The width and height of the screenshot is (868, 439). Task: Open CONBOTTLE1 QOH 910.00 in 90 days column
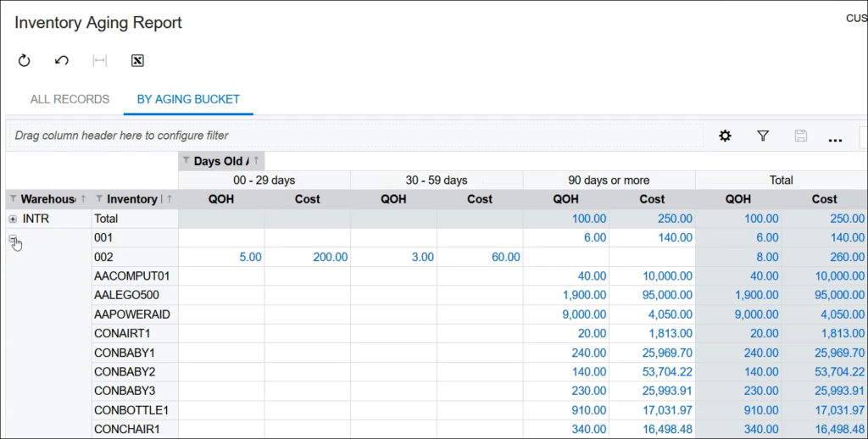tap(589, 410)
